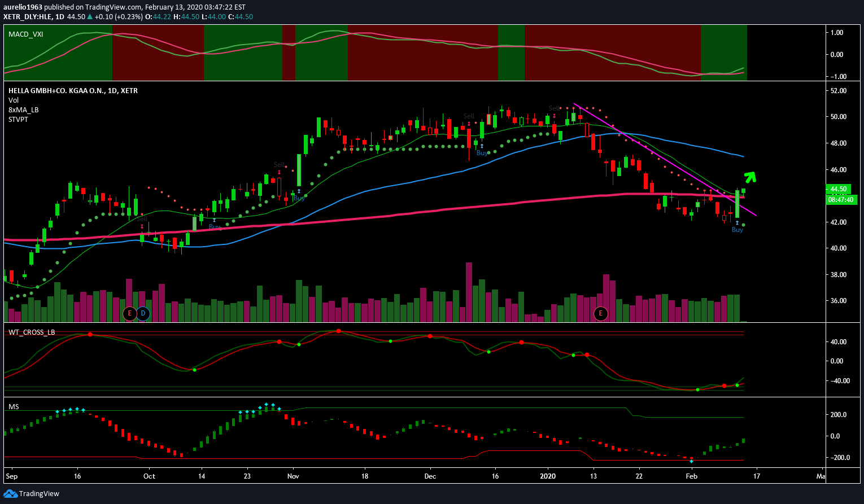Viewport: 864px width, 504px height.
Task: Select the MS indicator label
Action: [14, 406]
